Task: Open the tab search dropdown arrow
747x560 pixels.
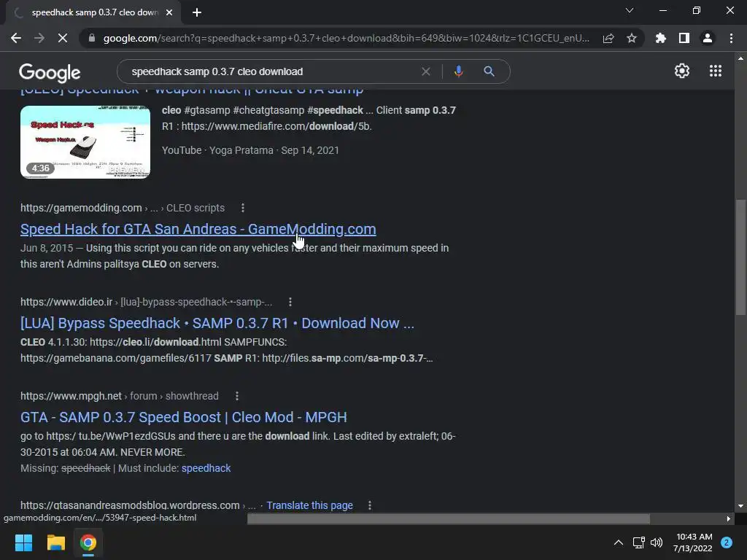Action: pos(630,10)
